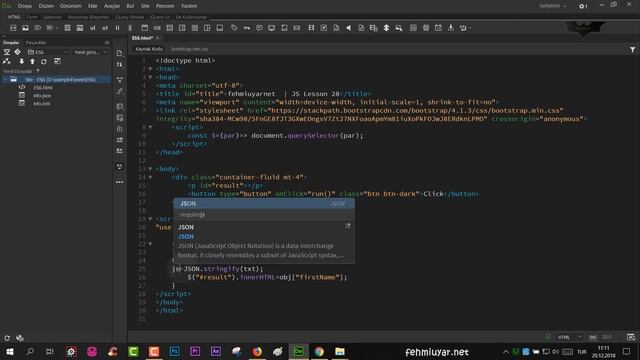The image size is (640, 360).
Task: Open the Araçlar menu
Action: point(112,6)
